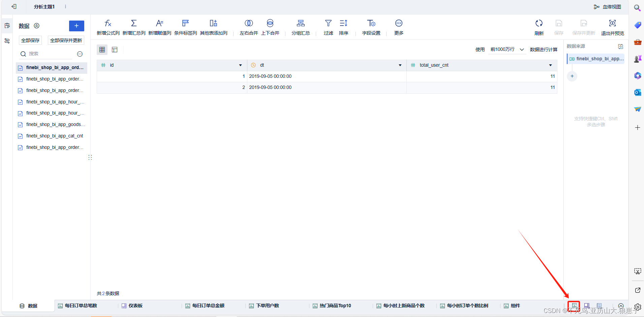Open the 每日订单总金额 tab
The image size is (644, 317).
point(205,306)
